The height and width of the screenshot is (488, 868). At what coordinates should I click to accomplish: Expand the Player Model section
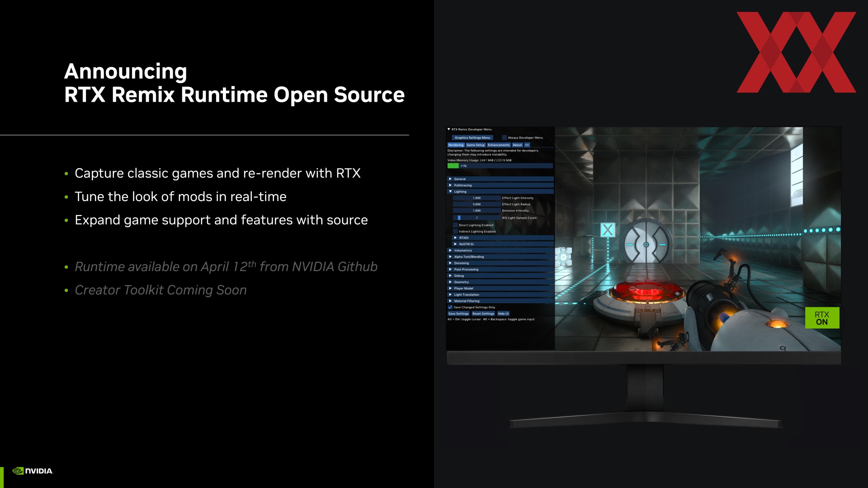click(500, 288)
